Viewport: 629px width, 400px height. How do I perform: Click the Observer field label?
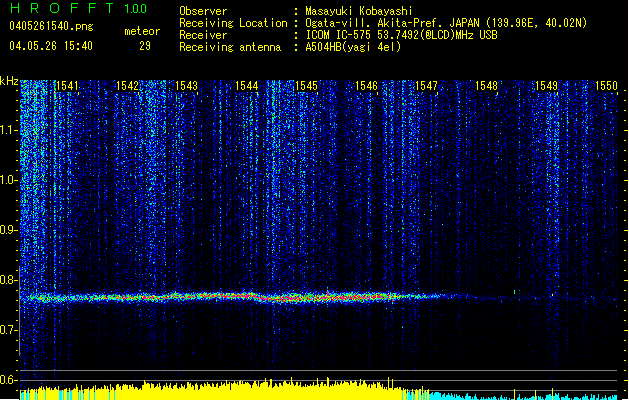click(x=203, y=11)
